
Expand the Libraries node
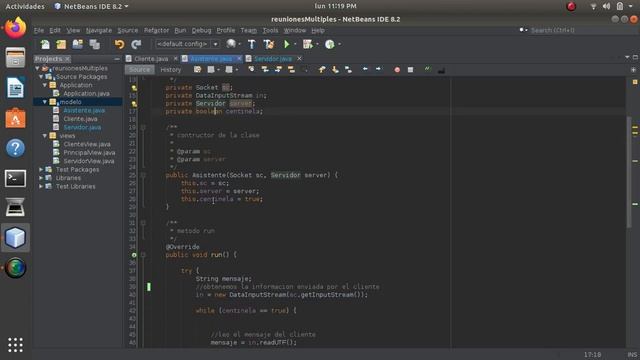point(41,178)
